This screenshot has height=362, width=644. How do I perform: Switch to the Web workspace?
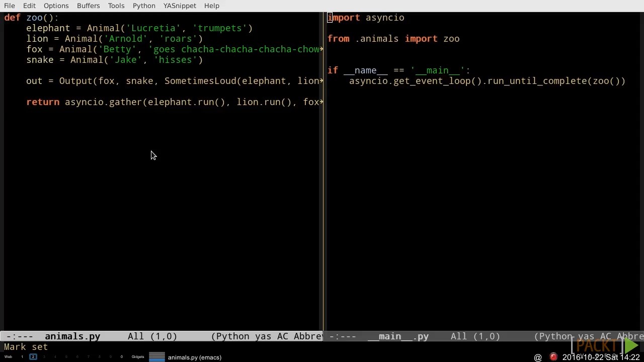[8, 357]
